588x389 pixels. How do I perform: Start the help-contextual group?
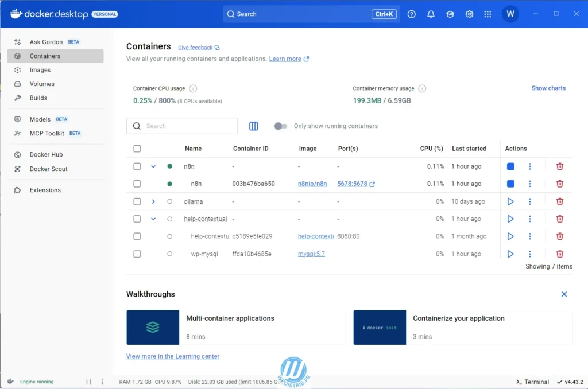(x=510, y=219)
